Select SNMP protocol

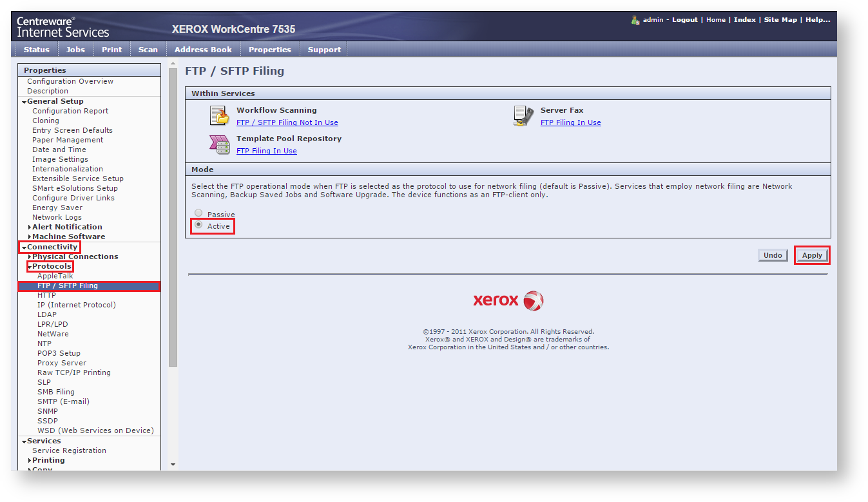[x=48, y=411]
